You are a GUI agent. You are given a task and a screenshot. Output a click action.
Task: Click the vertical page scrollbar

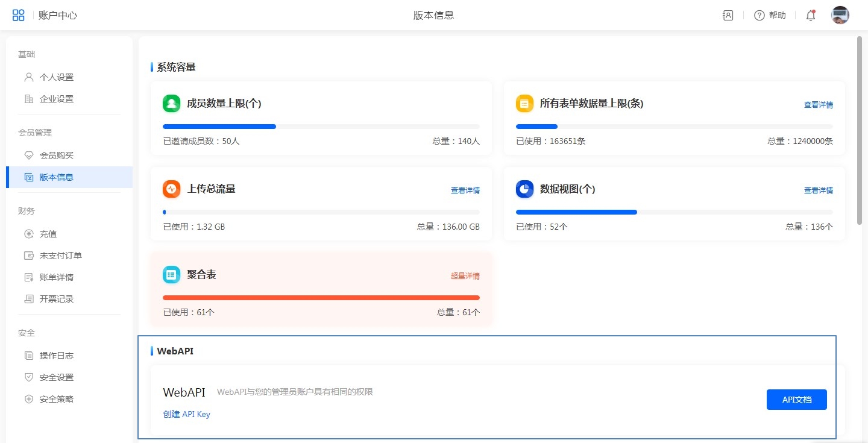click(x=860, y=130)
